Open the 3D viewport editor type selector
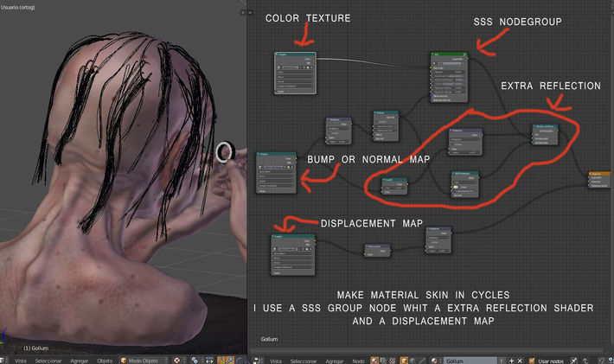The height and width of the screenshot is (364, 614). [3, 361]
